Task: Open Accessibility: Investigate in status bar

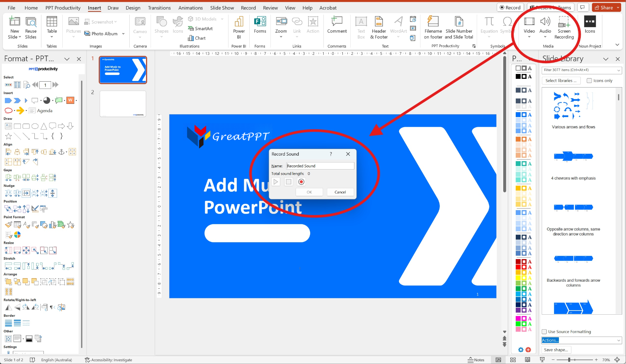Action: (x=108, y=360)
